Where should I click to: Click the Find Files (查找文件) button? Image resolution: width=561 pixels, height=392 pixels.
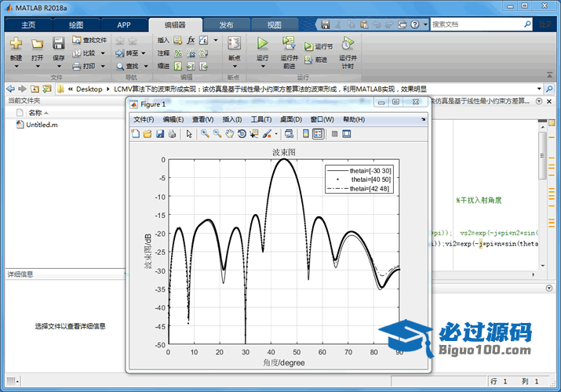point(89,40)
